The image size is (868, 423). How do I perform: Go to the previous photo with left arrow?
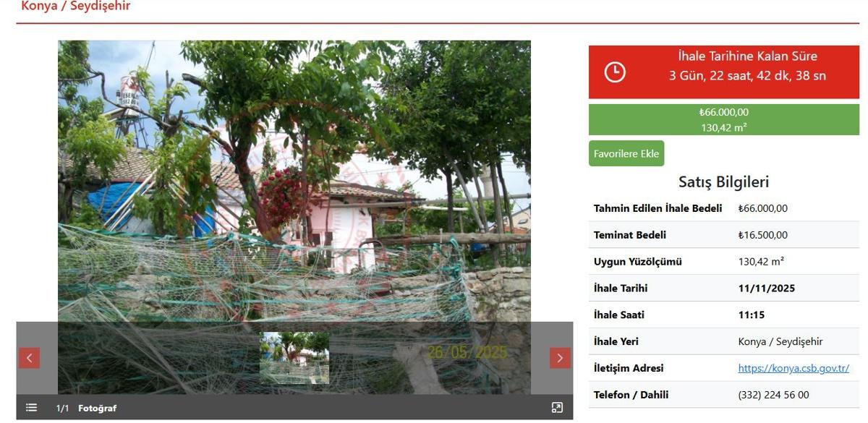pyautogui.click(x=29, y=358)
